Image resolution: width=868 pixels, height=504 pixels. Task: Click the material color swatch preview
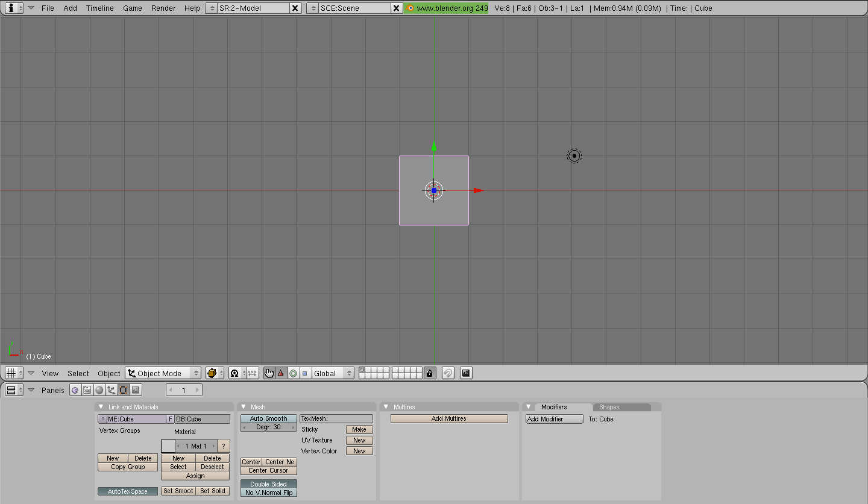coord(168,446)
